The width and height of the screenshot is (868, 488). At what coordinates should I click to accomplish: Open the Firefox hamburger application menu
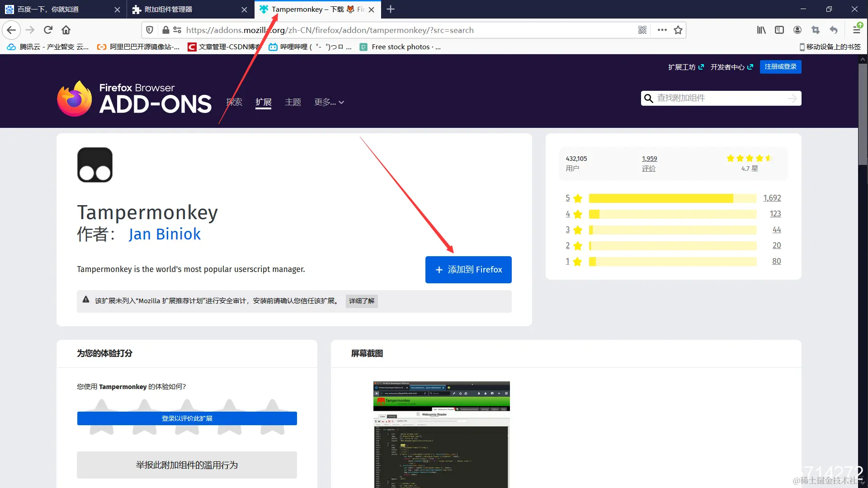[x=857, y=30]
